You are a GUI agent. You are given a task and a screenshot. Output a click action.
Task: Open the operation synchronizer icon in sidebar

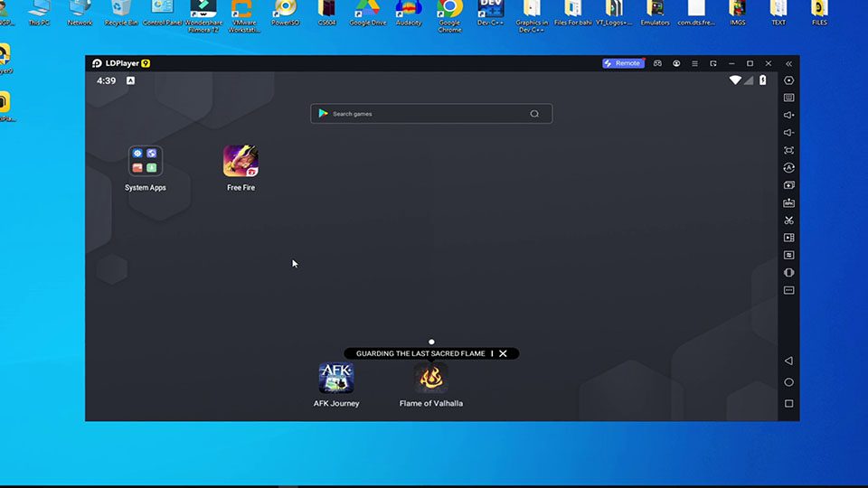click(788, 168)
